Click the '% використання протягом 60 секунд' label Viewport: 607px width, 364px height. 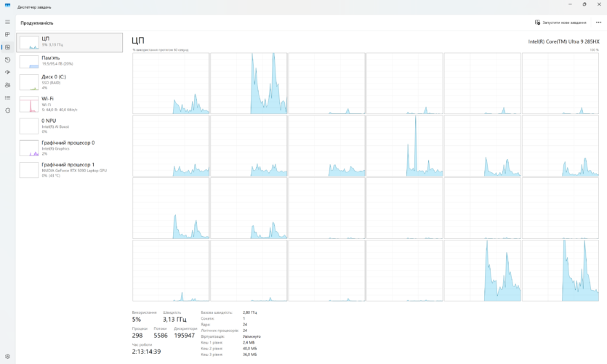click(x=160, y=50)
